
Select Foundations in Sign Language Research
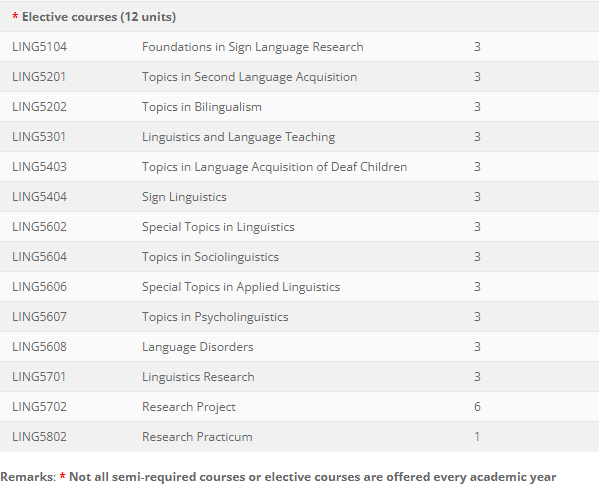[x=253, y=47]
